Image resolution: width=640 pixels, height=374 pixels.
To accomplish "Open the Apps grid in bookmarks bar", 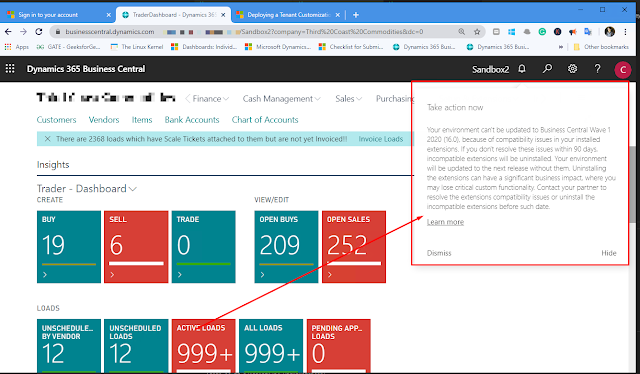I will (x=17, y=47).
